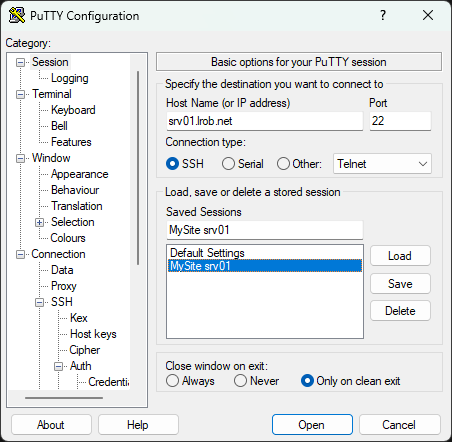Open the Proxy settings category
Image resolution: width=452 pixels, height=442 pixels.
[64, 286]
